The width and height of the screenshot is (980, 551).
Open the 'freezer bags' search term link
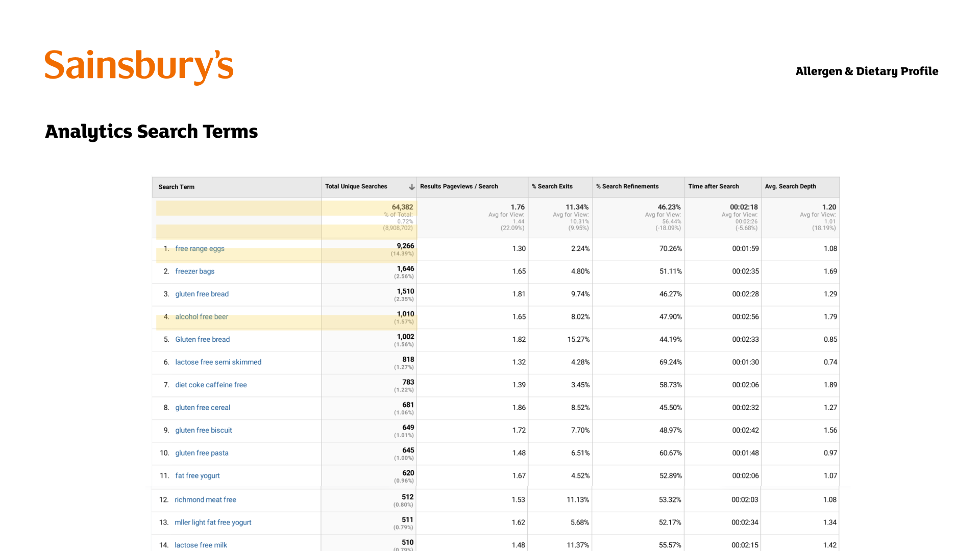pyautogui.click(x=194, y=271)
